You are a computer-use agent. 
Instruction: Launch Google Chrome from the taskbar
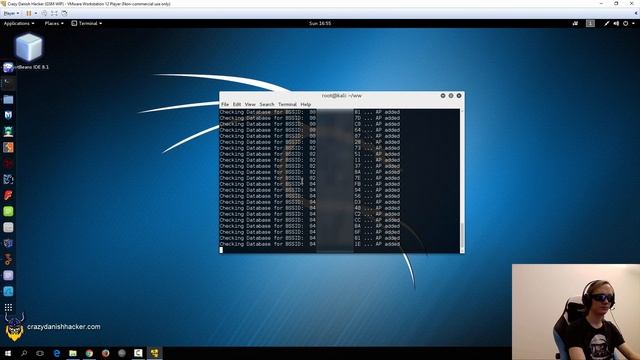89,353
